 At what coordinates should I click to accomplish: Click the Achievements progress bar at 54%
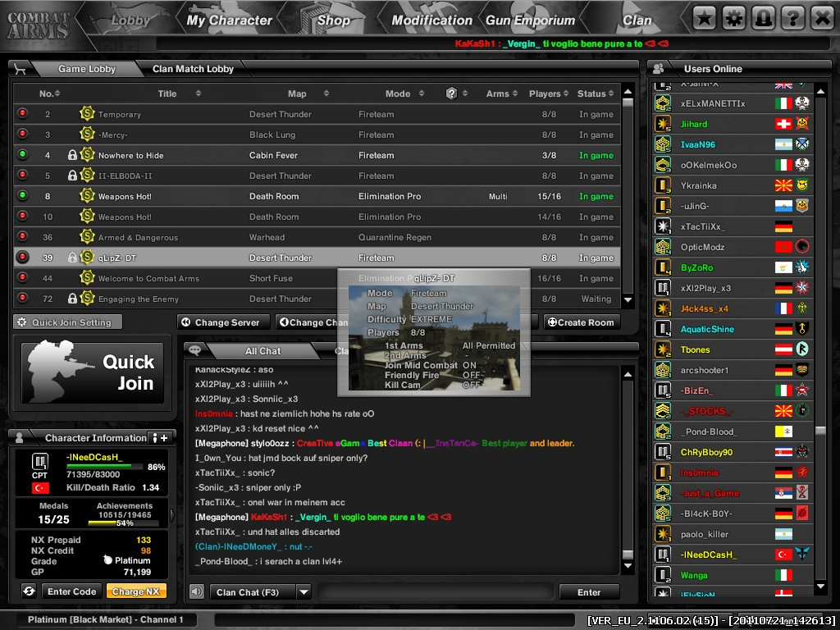123,523
